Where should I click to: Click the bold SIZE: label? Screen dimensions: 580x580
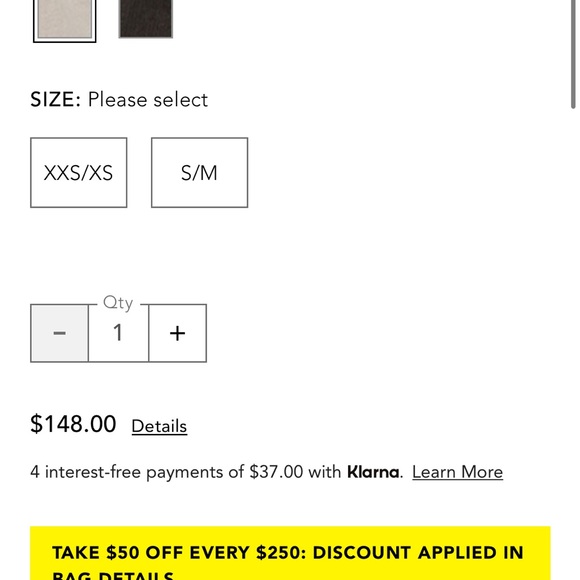click(55, 100)
